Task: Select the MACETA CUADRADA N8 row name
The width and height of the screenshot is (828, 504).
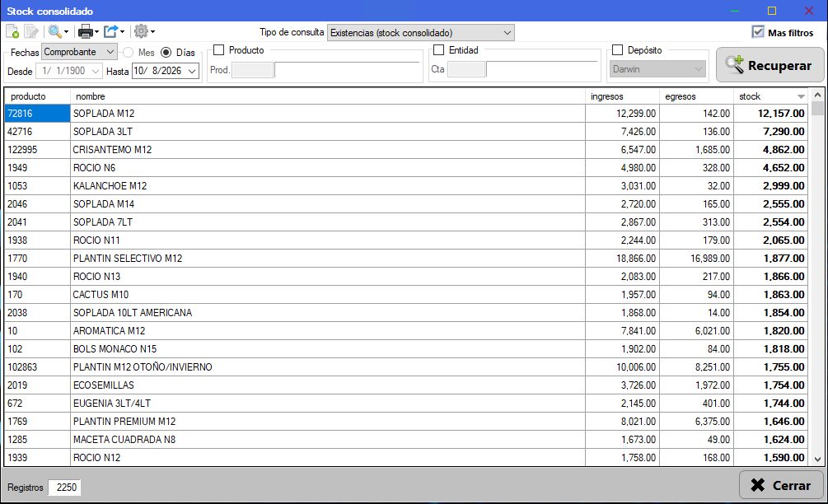Action: pos(124,440)
